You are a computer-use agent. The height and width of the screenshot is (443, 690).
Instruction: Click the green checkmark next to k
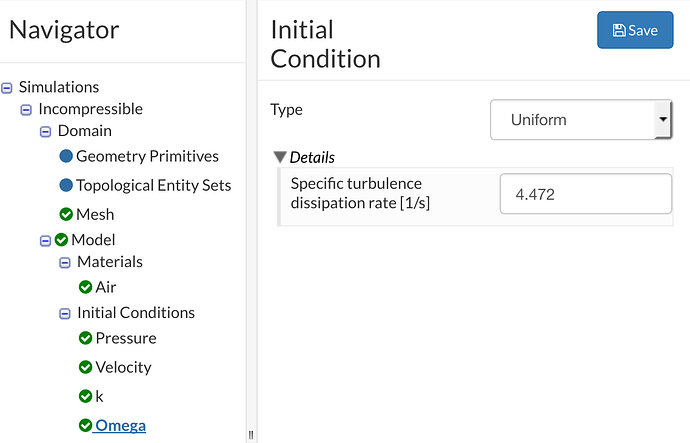(x=86, y=396)
